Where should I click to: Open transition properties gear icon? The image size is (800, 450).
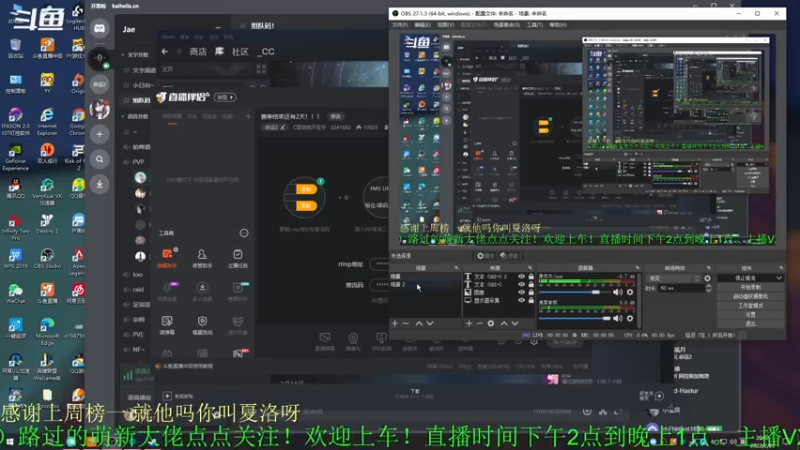coord(707,278)
